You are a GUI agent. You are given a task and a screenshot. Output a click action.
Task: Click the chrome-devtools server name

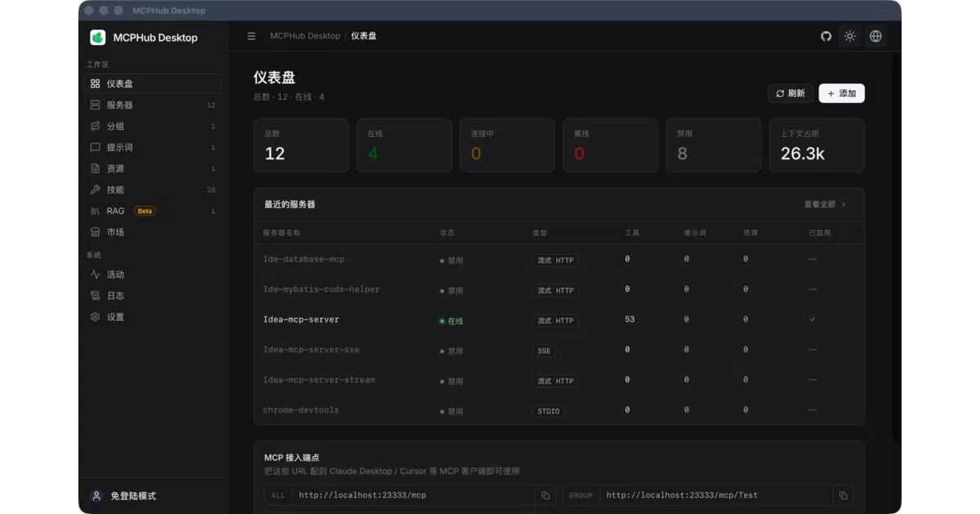click(x=301, y=410)
